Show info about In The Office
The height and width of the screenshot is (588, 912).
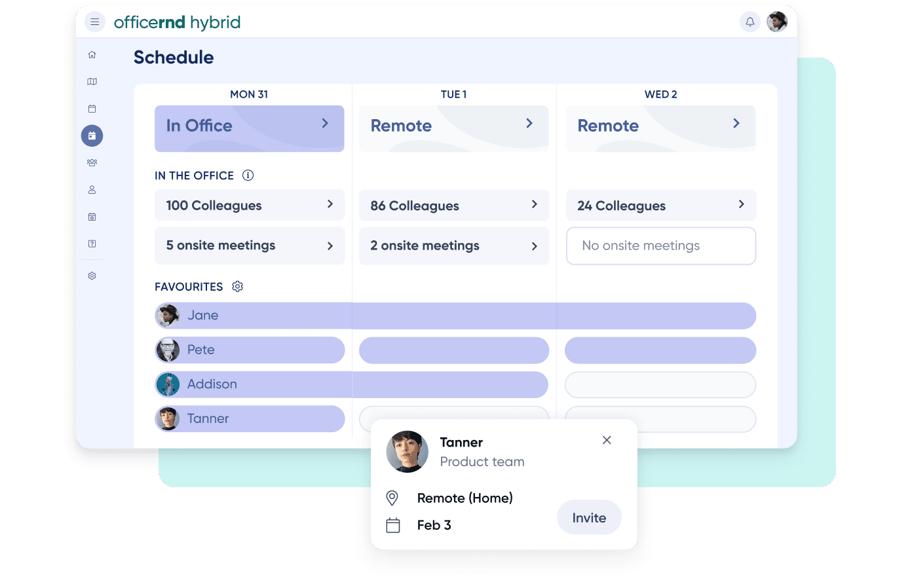point(248,175)
